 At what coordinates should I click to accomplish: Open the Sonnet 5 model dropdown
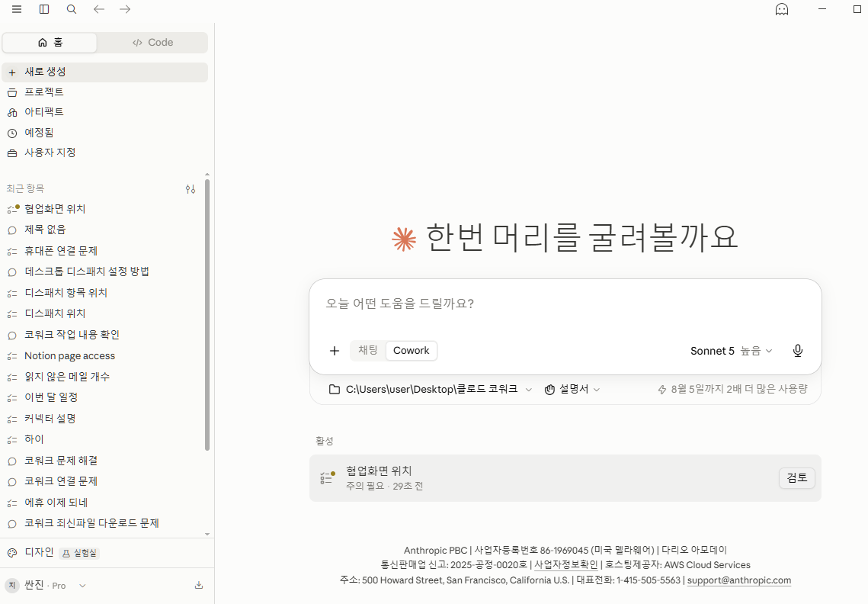[x=731, y=351]
